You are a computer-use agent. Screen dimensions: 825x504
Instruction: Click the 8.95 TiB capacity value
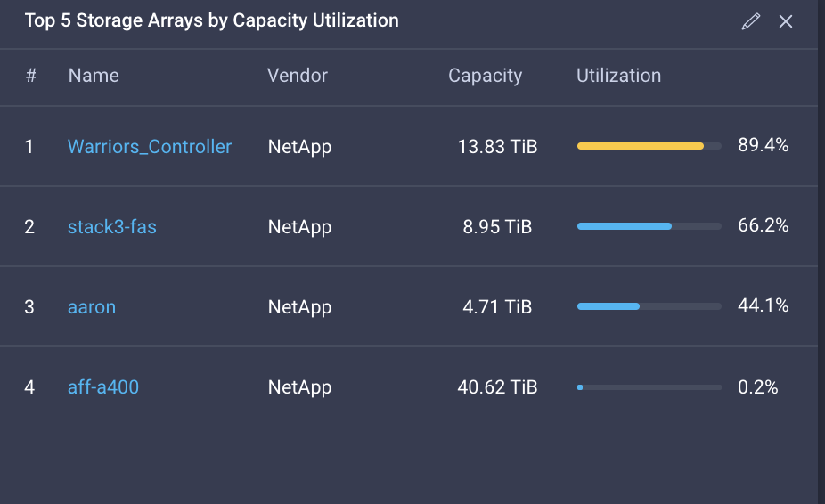[497, 227]
